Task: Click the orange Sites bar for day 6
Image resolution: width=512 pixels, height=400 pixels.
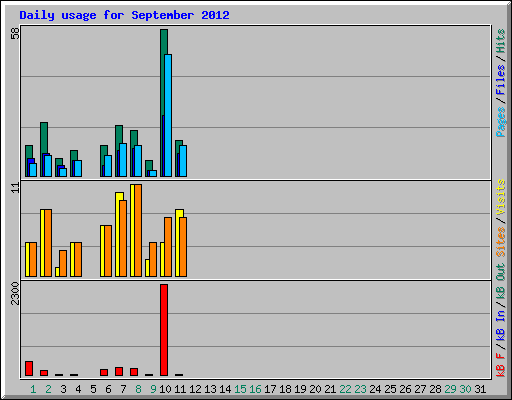Action: point(108,251)
